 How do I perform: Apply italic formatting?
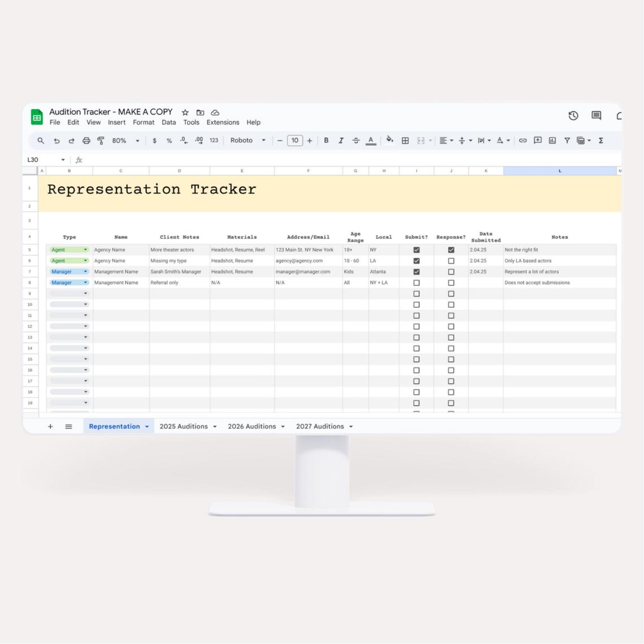(341, 140)
